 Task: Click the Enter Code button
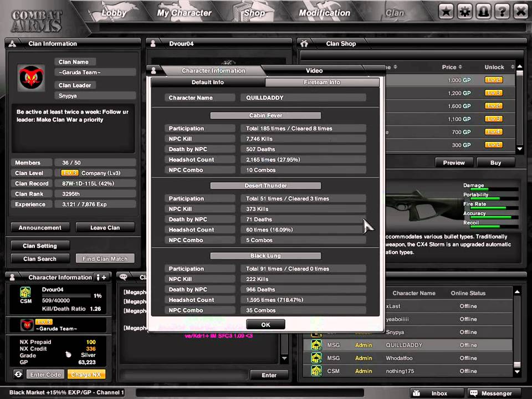pyautogui.click(x=45, y=374)
